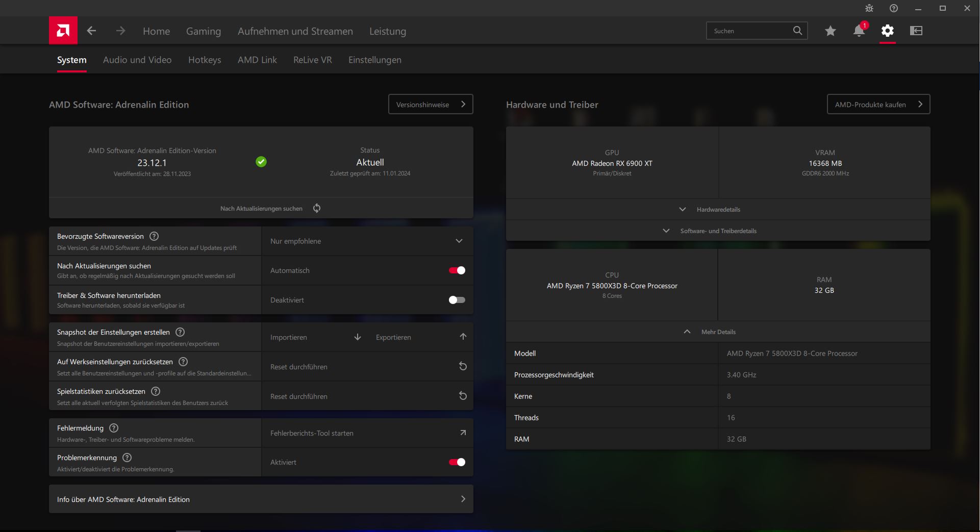Screen dimensions: 980x532
Task: Click the version number 23.12.1
Action: click(x=152, y=163)
